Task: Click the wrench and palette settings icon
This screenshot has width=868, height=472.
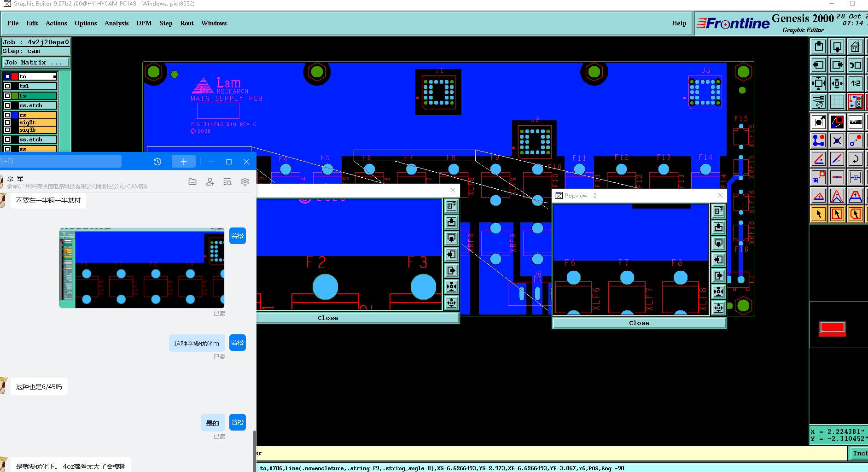Action: 818,102
